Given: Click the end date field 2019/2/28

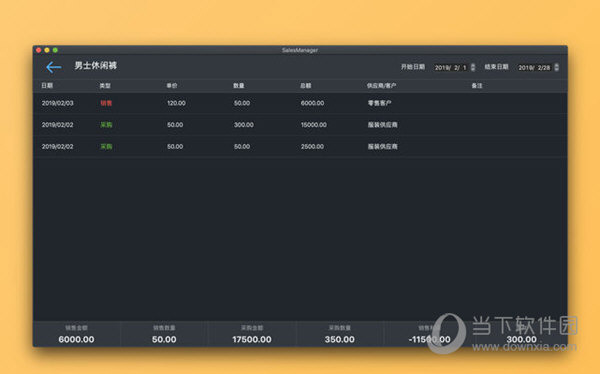Looking at the screenshot, I should pyautogui.click(x=534, y=68).
